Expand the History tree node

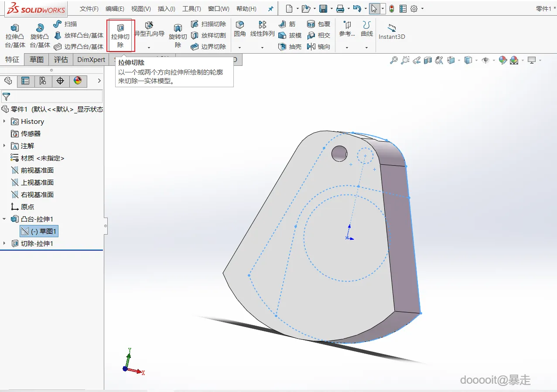(x=5, y=121)
